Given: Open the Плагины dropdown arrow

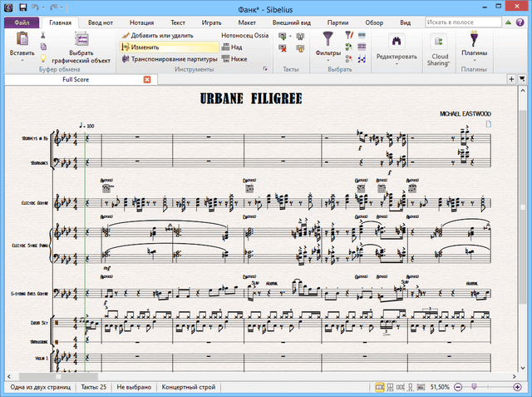Looking at the screenshot, I should click(x=474, y=61).
